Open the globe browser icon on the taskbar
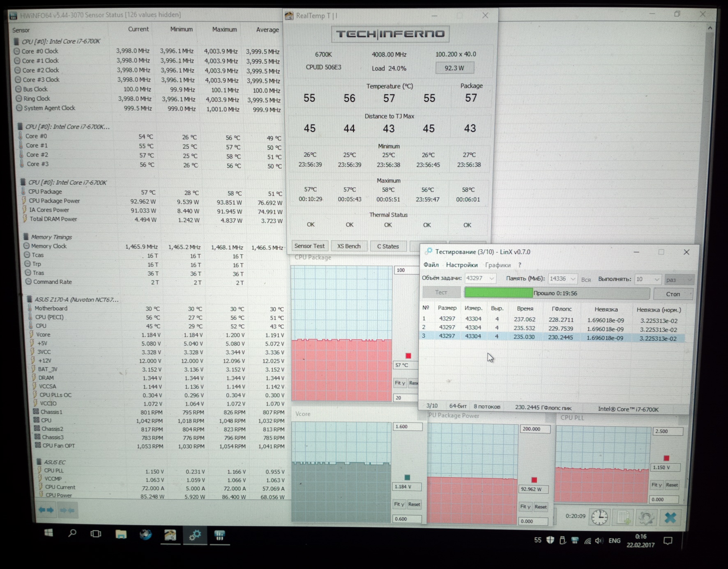 pos(145,535)
